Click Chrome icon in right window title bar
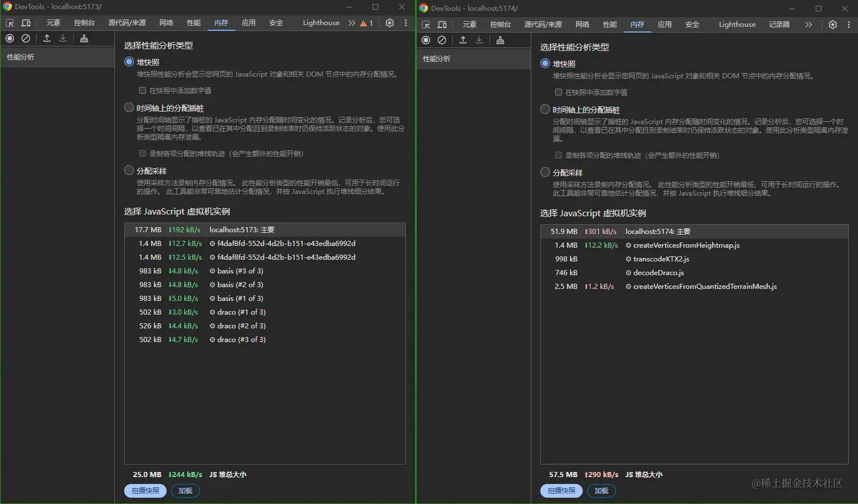This screenshot has height=504, width=858. point(424,8)
